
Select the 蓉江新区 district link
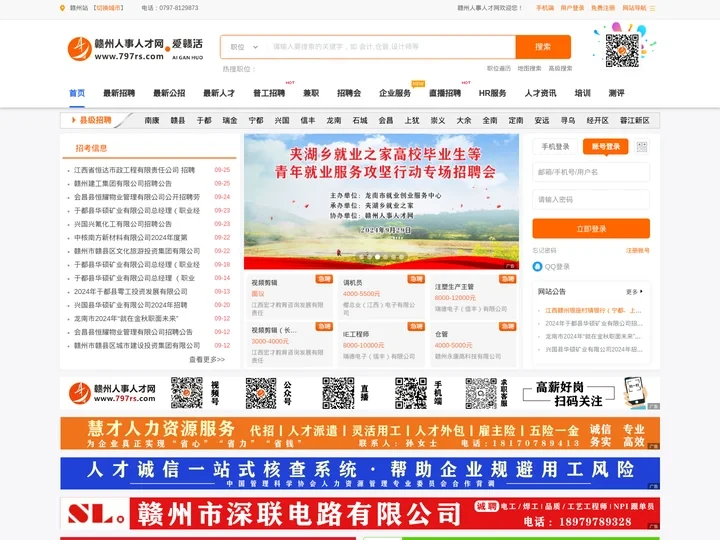pyautogui.click(x=635, y=120)
